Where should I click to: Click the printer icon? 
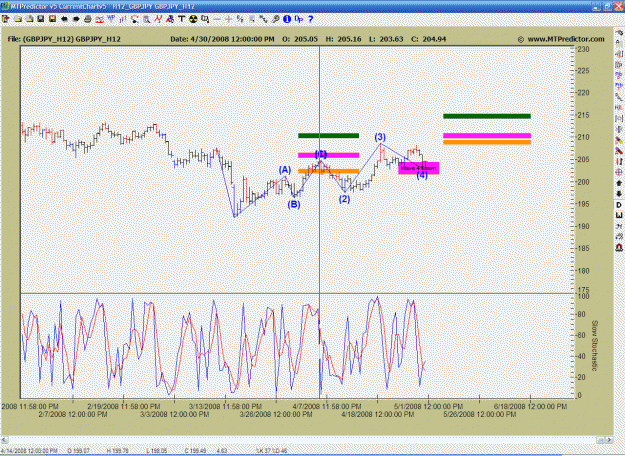tap(88, 19)
